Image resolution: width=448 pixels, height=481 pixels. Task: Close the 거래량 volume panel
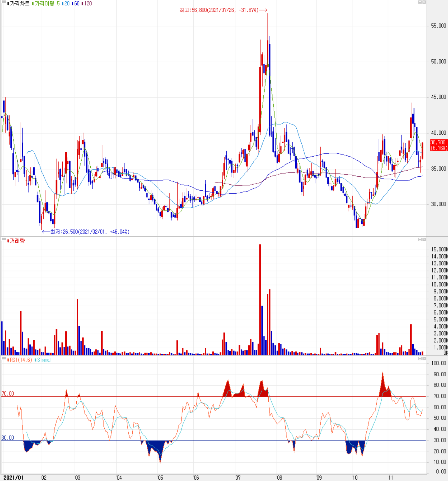[x=424, y=240]
